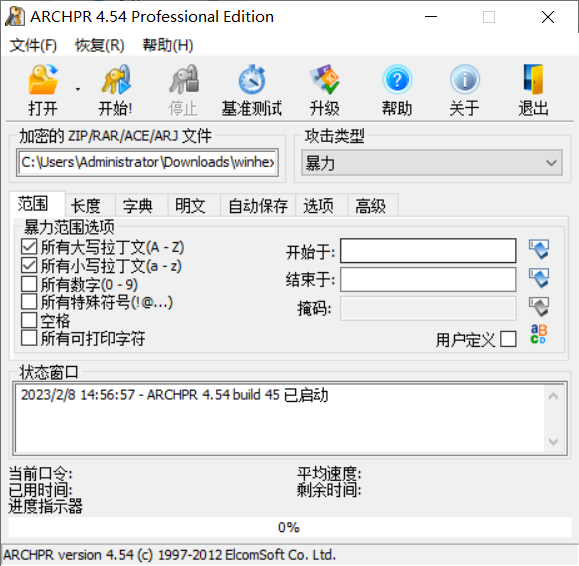Open the 帮助(H) menu
The image size is (579, 566).
pos(168,45)
